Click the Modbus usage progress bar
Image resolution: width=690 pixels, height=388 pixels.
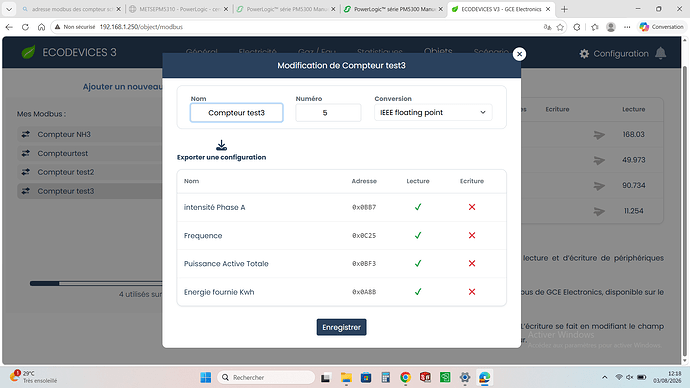coord(96,283)
